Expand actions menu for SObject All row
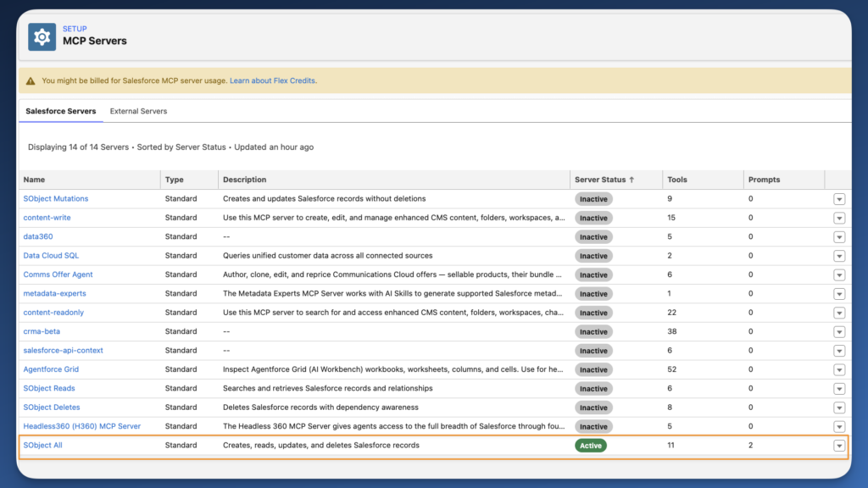Image resolution: width=868 pixels, height=488 pixels. click(x=839, y=446)
